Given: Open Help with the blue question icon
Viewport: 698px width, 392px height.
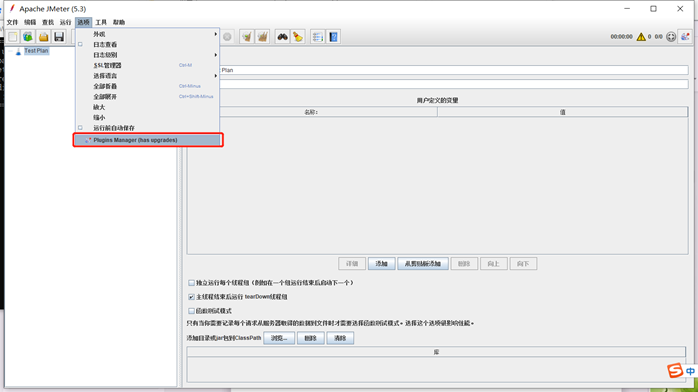Looking at the screenshot, I should [333, 37].
